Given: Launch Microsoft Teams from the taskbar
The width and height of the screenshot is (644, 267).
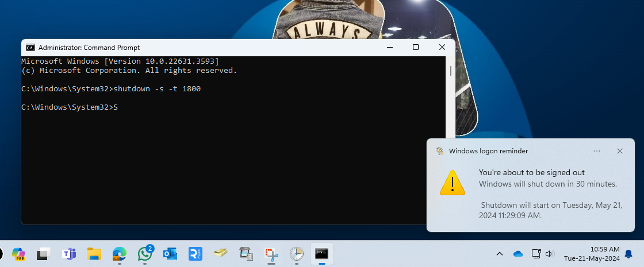Looking at the screenshot, I should click(x=68, y=254).
